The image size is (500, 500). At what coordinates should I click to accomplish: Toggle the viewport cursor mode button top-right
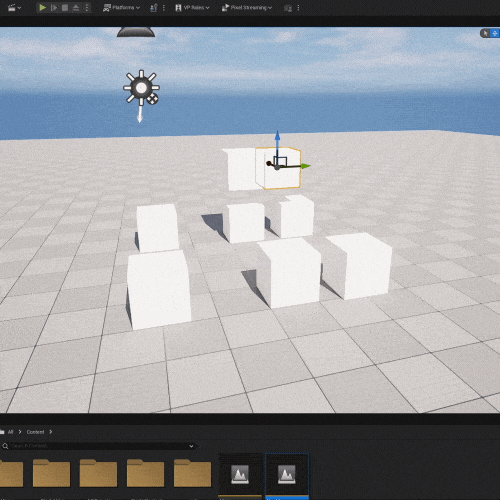click(485, 33)
